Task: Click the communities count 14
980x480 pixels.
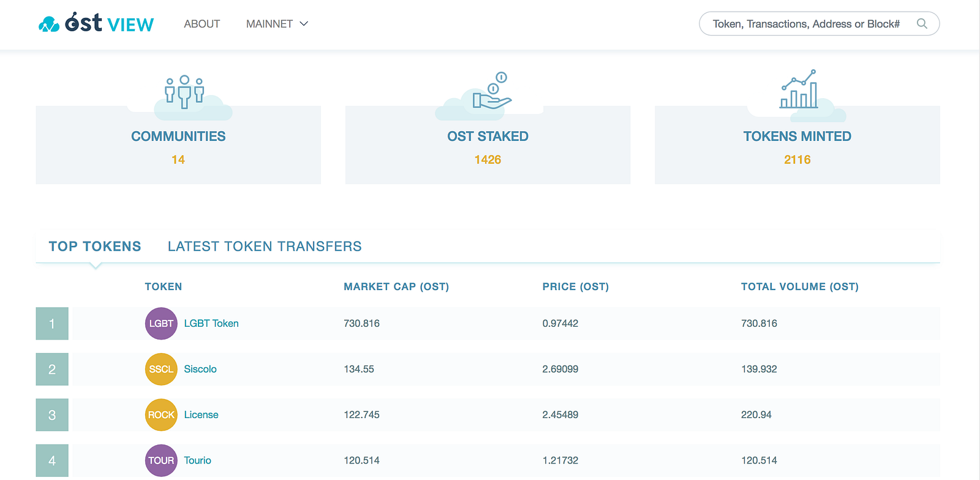Action: (178, 160)
